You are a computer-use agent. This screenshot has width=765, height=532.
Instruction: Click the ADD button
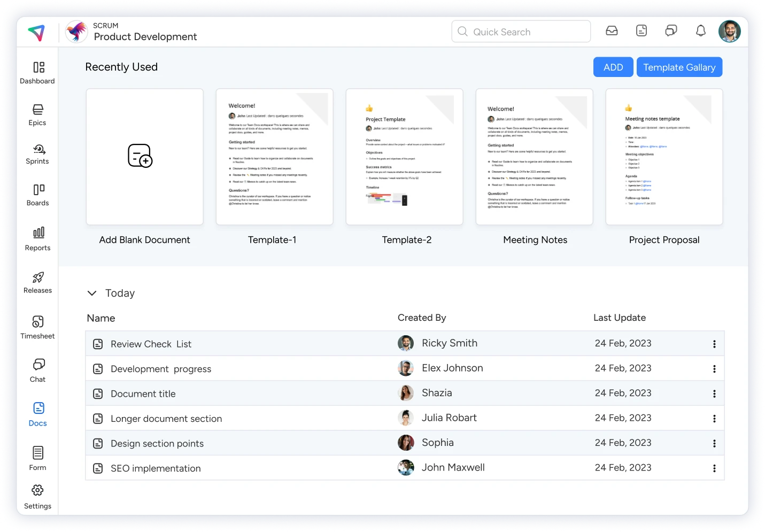point(613,67)
